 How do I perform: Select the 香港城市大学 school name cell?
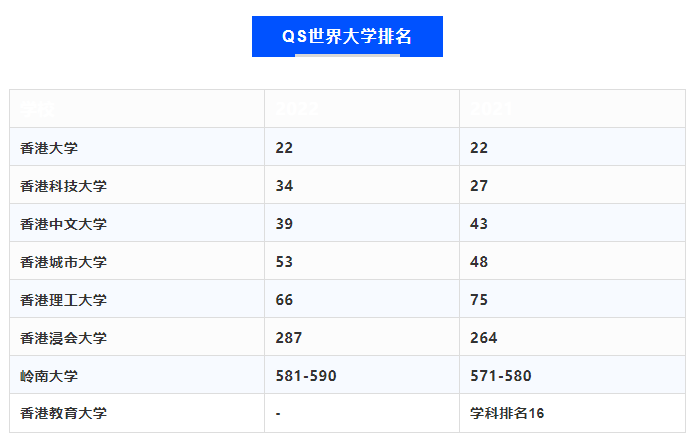click(137, 261)
